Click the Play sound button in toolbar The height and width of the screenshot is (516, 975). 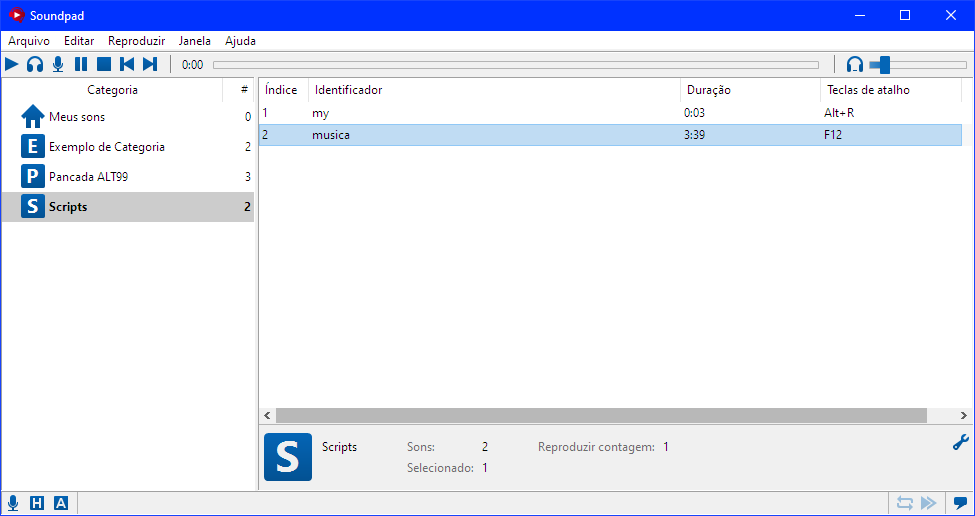12,65
